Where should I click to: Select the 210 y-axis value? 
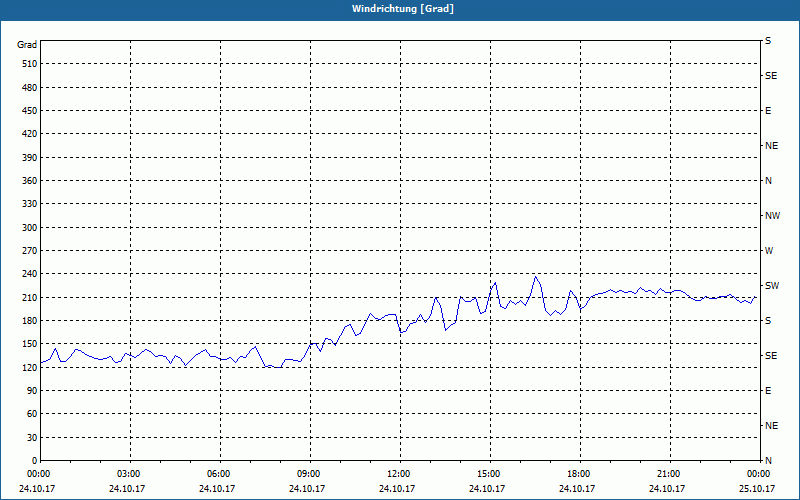(x=30, y=297)
